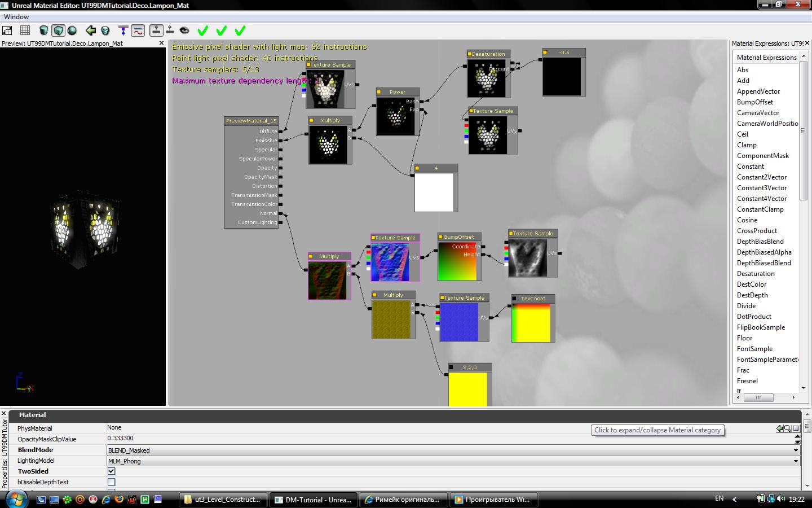Select Constant3Vector in the expressions list
The width and height of the screenshot is (812, 508).
(x=762, y=188)
